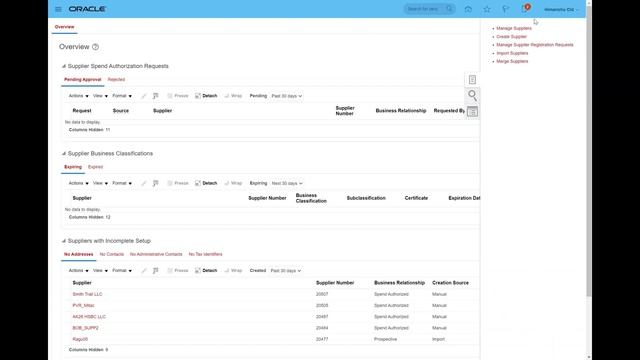
Task: Click Freeze in Incomplete Setup toolbar
Action: [x=178, y=271]
